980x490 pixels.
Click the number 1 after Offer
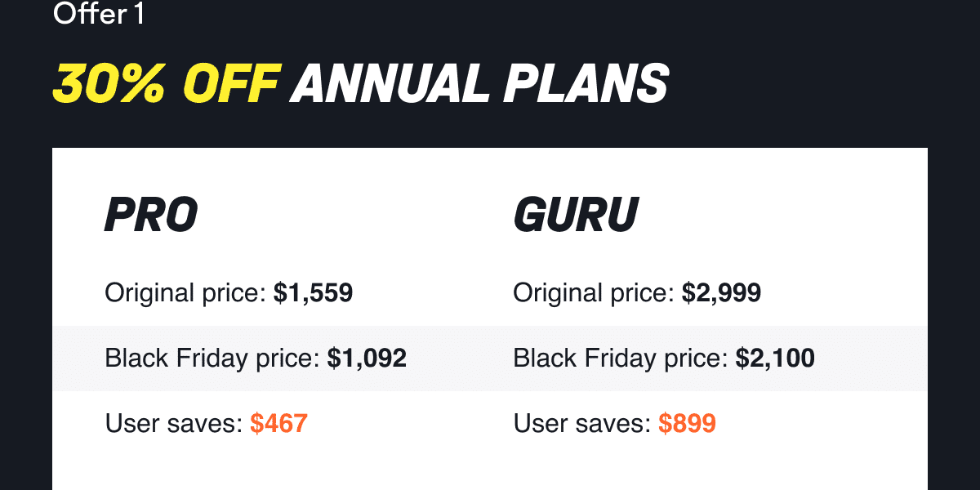click(x=138, y=14)
